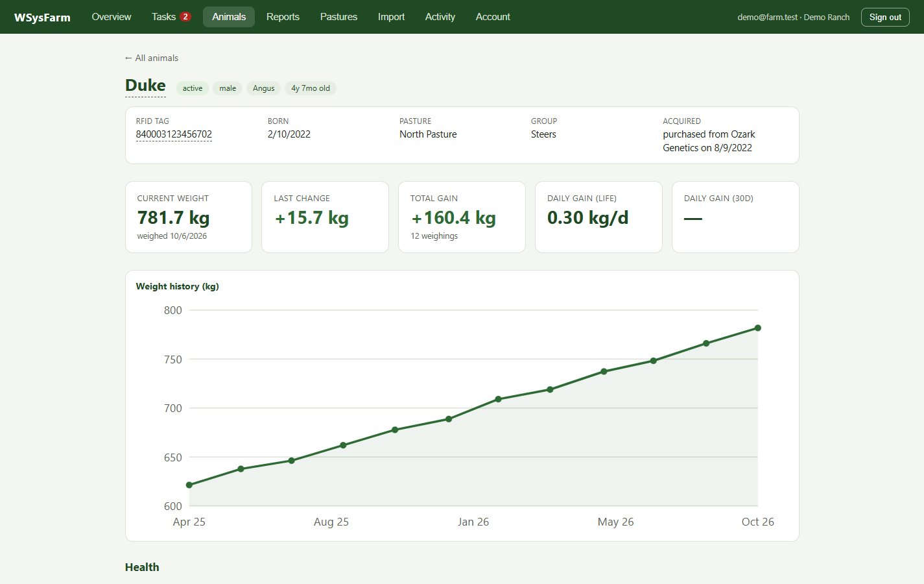Image resolution: width=924 pixels, height=584 pixels.
Task: Click demo@farm.test · Demo Ranch text
Action: [793, 18]
